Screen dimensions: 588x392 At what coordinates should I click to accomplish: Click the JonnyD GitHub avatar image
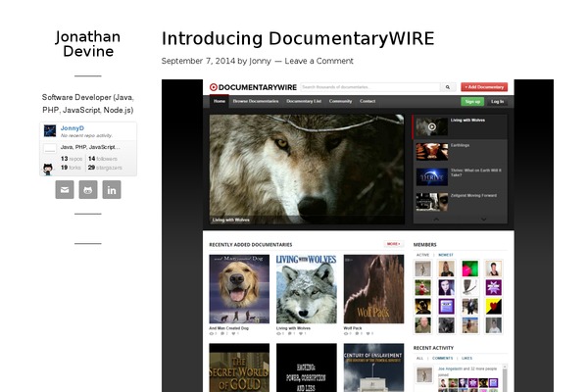point(50,131)
